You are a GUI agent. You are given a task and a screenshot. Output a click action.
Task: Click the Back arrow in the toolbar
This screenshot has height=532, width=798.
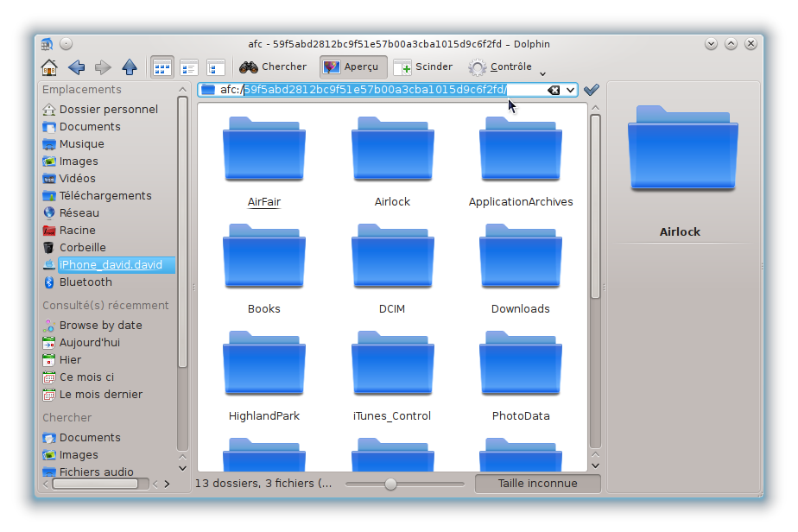tap(76, 66)
